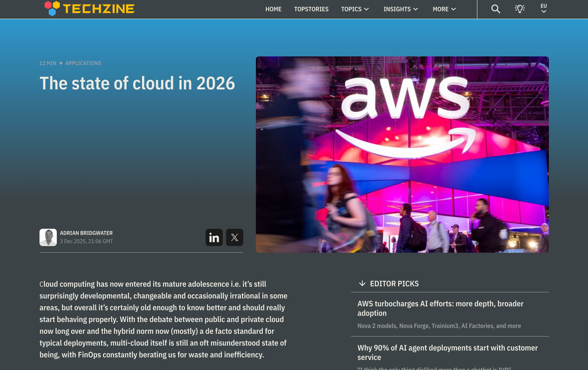
Task: Click the Editor Picks down arrow
Action: pos(362,283)
